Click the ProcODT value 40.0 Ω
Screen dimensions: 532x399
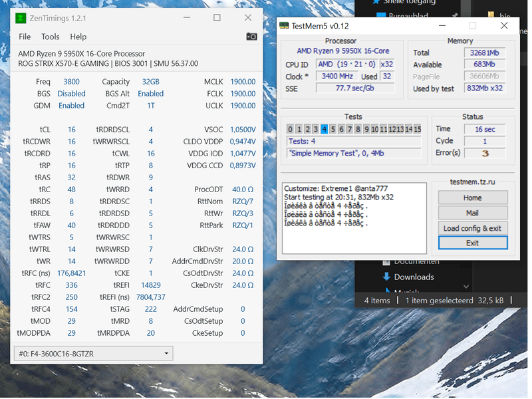(x=243, y=190)
